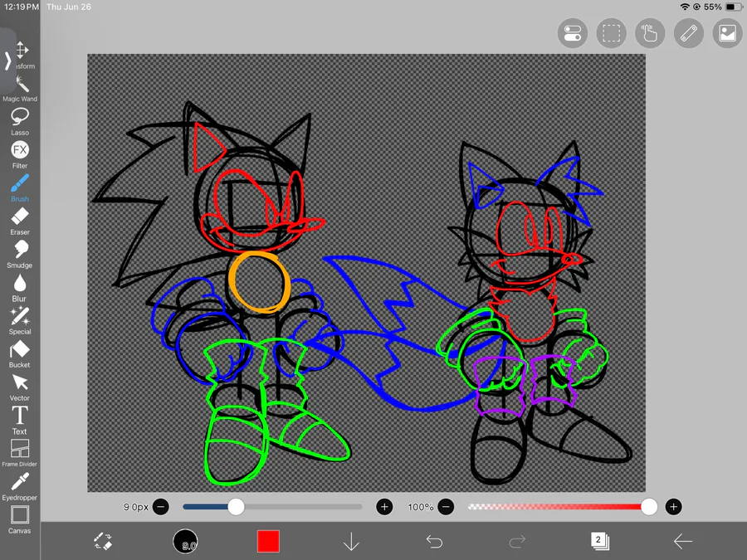Open the Canvas tool
This screenshot has height=560, width=747.
tap(20, 520)
